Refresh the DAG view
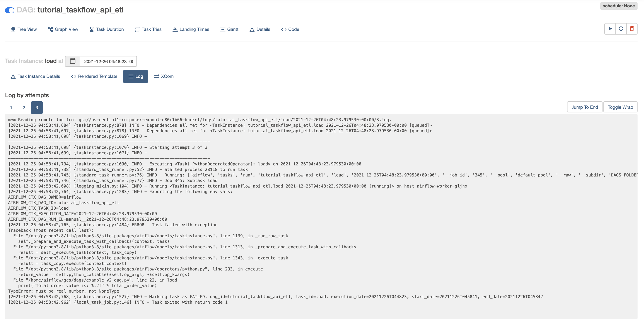644x323 pixels. (x=621, y=29)
